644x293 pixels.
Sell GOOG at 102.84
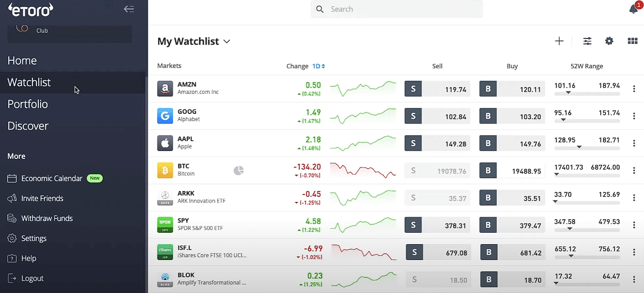point(437,116)
